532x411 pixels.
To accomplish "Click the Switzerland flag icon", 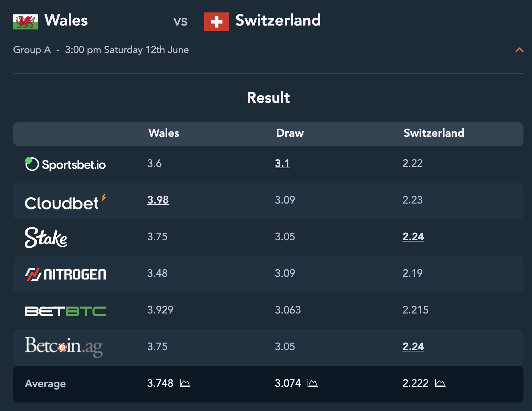I will [x=217, y=22].
